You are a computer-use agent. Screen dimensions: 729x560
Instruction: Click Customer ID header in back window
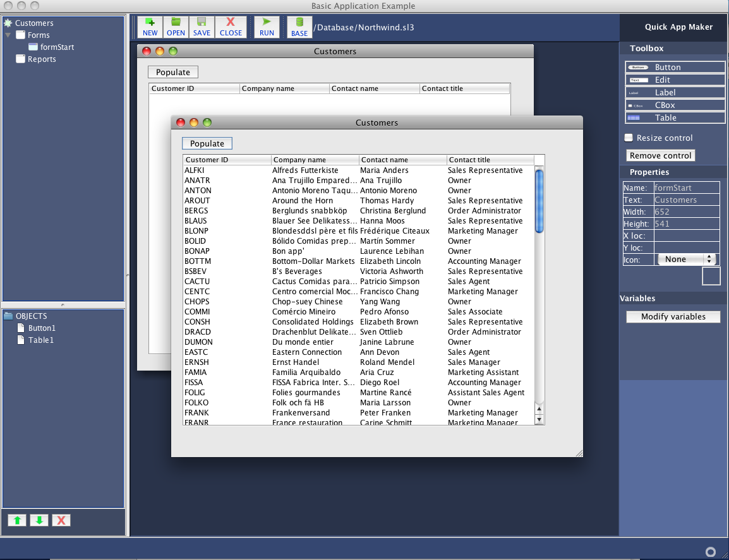pyautogui.click(x=195, y=88)
